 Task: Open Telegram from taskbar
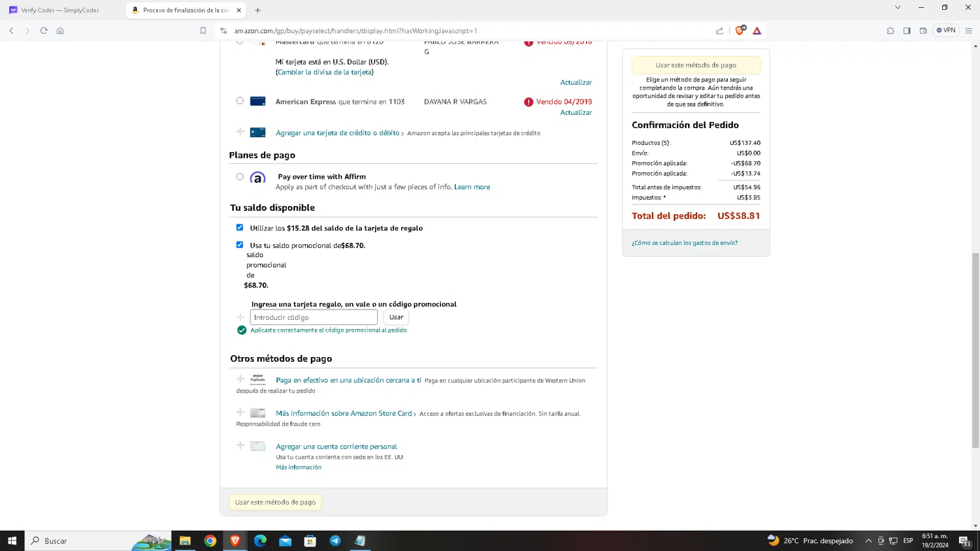(335, 541)
